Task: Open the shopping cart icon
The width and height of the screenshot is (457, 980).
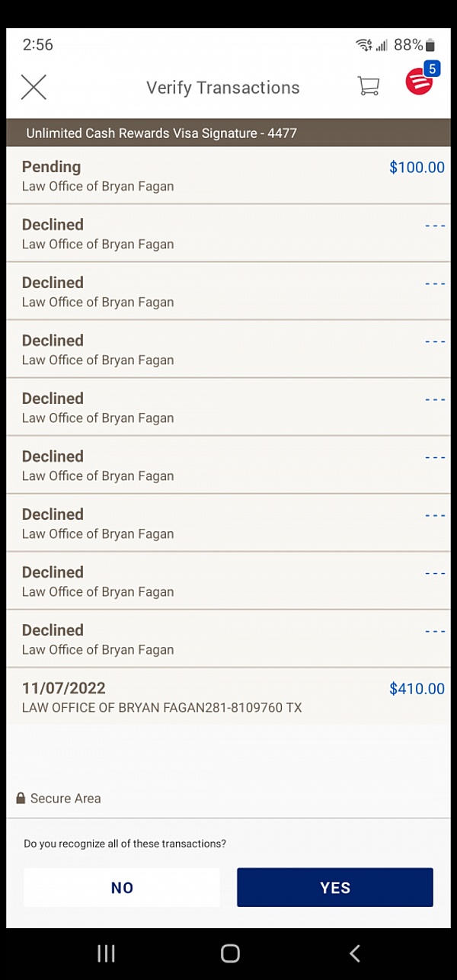Action: (x=369, y=86)
